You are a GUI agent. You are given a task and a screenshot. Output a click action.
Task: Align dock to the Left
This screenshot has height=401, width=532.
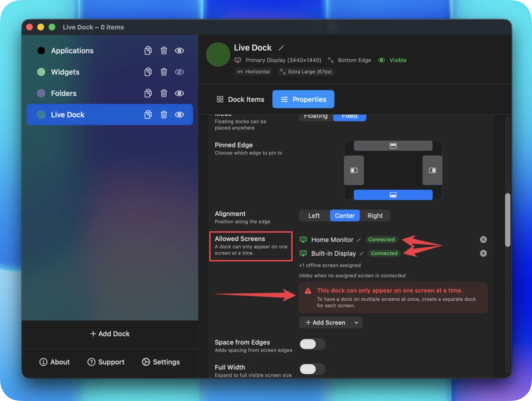[x=314, y=216]
